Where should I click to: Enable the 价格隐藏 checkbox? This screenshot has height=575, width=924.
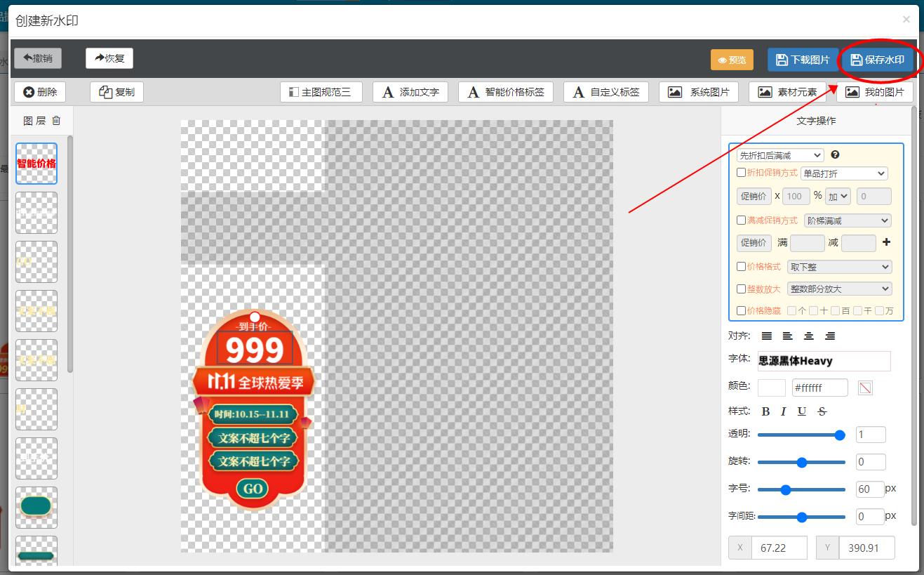click(x=741, y=310)
